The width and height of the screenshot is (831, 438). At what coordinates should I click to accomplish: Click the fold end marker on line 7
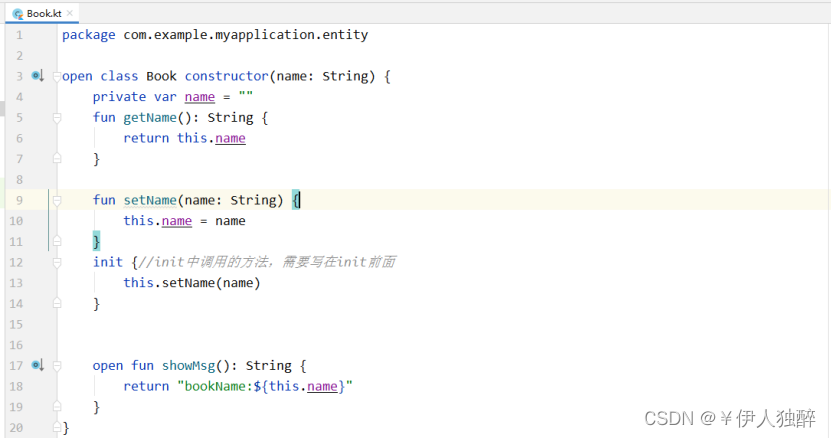coord(57,159)
